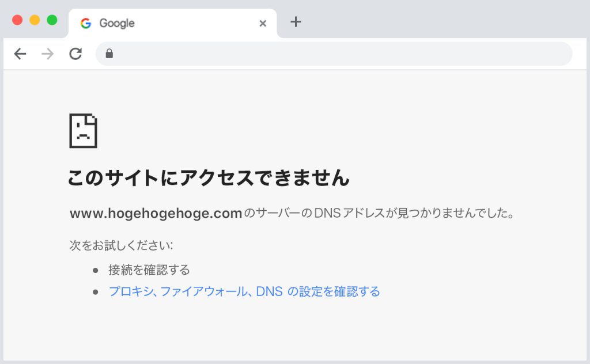Click the green maximize window button
Viewport: 590px width, 364px height.
52,20
